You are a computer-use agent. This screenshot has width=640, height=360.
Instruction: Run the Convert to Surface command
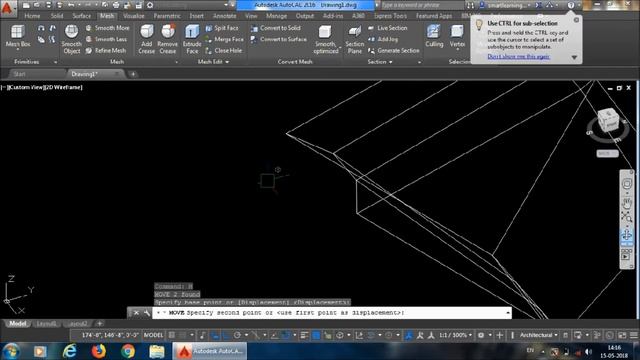[x=279, y=39]
